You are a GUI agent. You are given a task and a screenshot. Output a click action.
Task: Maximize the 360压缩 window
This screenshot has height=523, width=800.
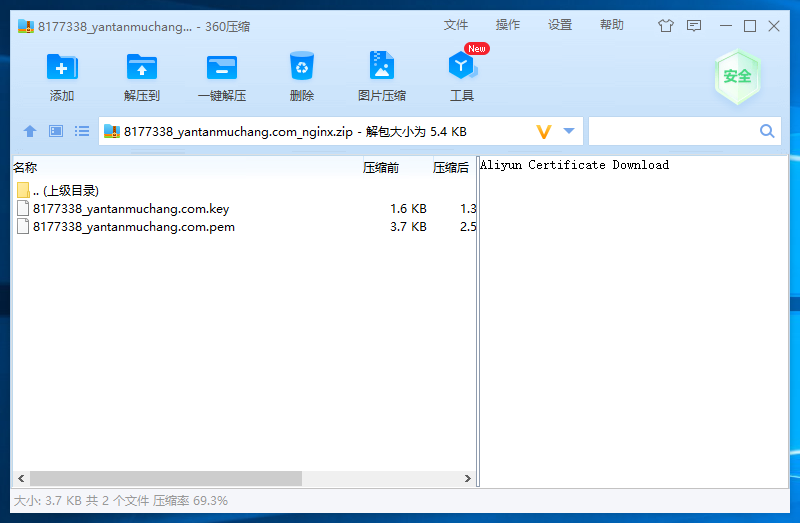click(x=749, y=26)
